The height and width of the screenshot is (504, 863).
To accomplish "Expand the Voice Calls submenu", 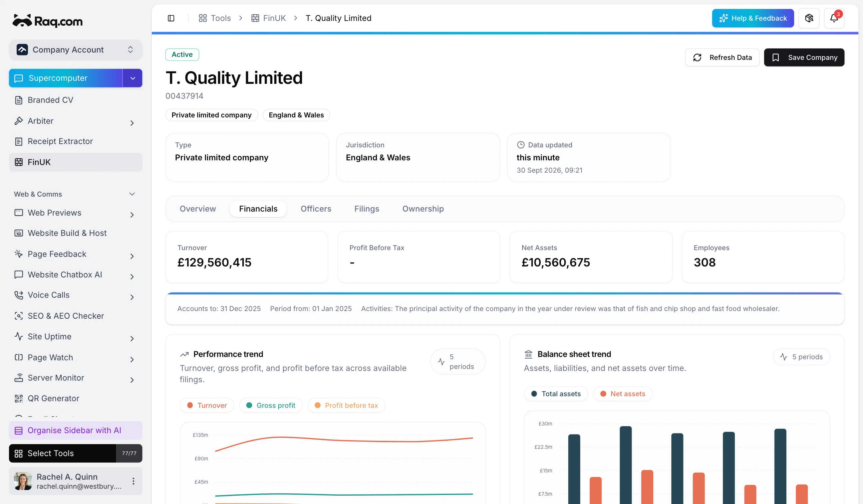I will point(132,297).
